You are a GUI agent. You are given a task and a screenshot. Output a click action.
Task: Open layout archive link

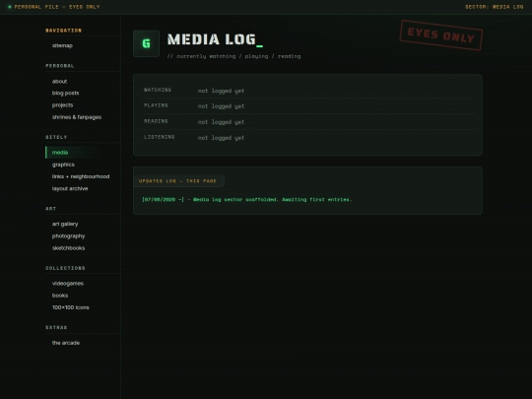click(x=70, y=188)
